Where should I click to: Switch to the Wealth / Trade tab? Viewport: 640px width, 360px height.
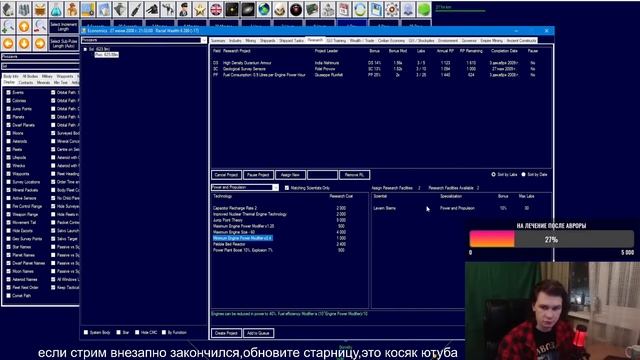362,40
